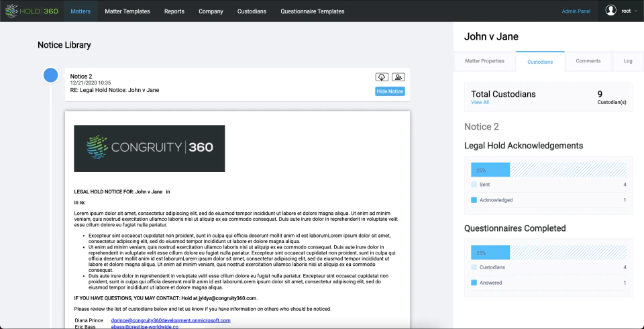The height and width of the screenshot is (329, 644).
Task: Download Notice 2 via cloud icon
Action: pyautogui.click(x=382, y=77)
